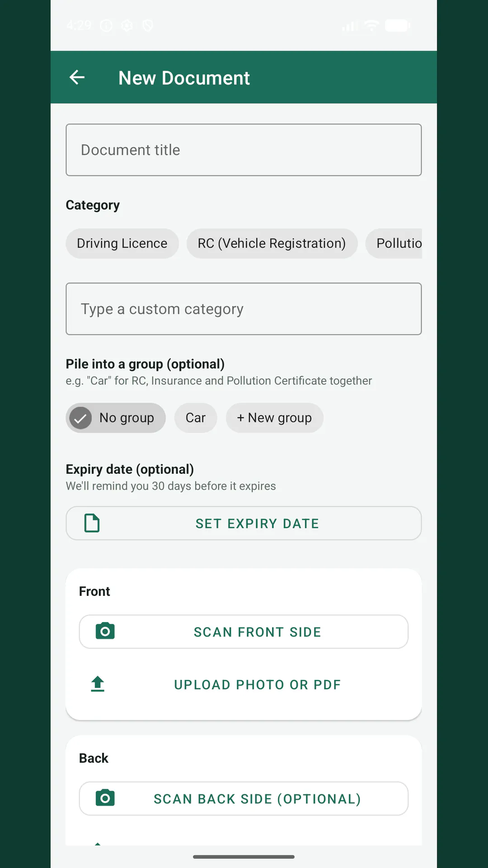Tap the New Document header title

pyautogui.click(x=184, y=78)
